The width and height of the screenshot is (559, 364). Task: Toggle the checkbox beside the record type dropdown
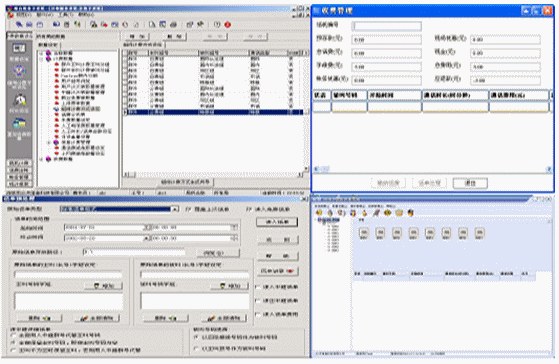[188, 209]
